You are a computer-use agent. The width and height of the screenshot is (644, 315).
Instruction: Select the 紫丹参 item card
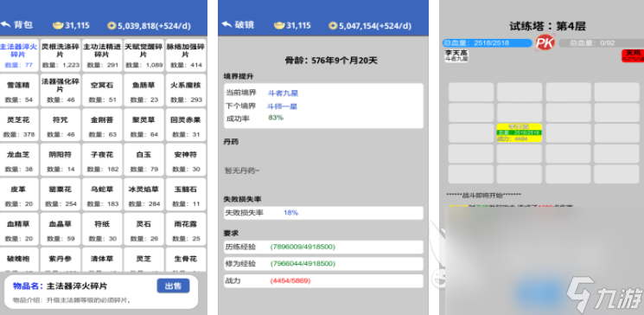[x=61, y=260]
